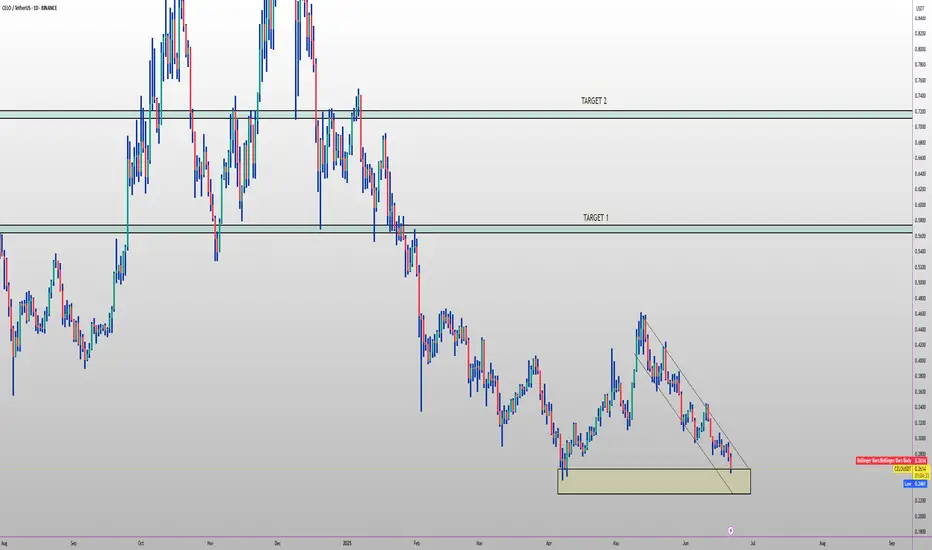This screenshot has height=550, width=932.
Task: Click the Jul label on time axis
Action: click(x=752, y=543)
